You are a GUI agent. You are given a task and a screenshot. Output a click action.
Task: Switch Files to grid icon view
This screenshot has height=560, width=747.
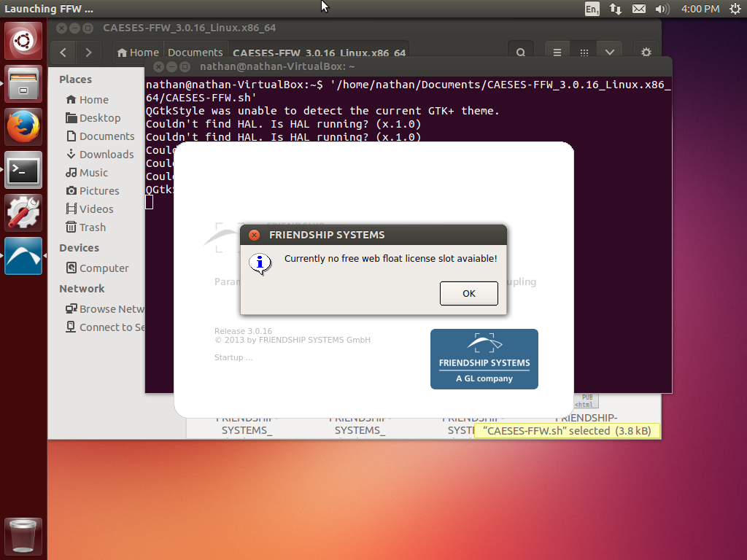(584, 52)
